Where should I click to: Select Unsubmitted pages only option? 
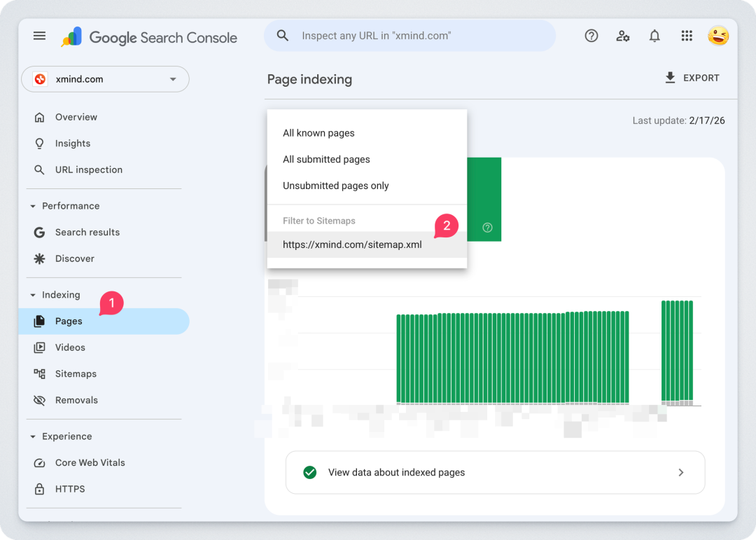367,186
